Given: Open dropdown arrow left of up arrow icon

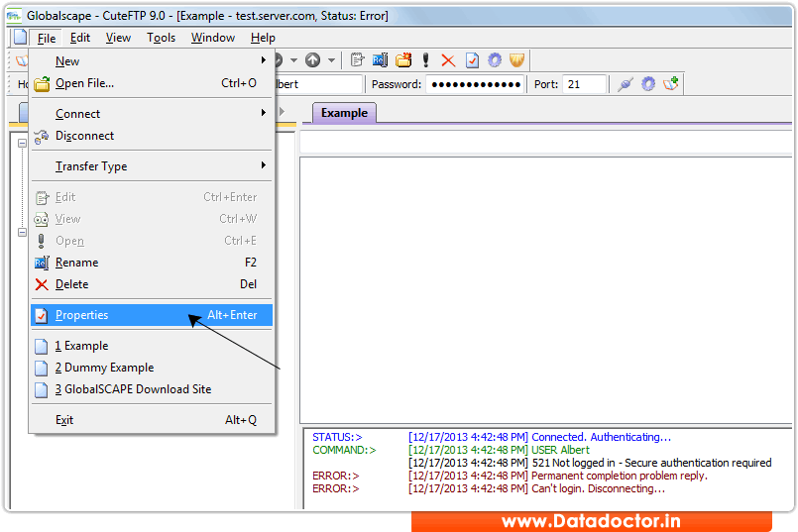Looking at the screenshot, I should coord(293,60).
